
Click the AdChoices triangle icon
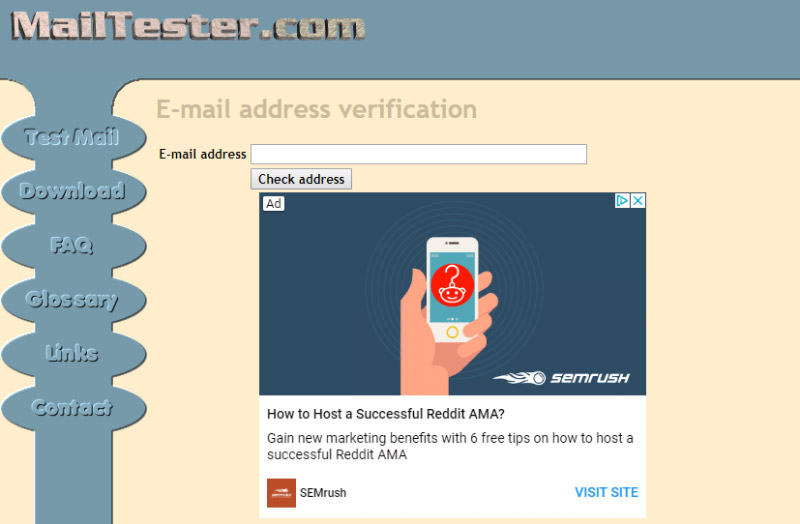coord(622,201)
